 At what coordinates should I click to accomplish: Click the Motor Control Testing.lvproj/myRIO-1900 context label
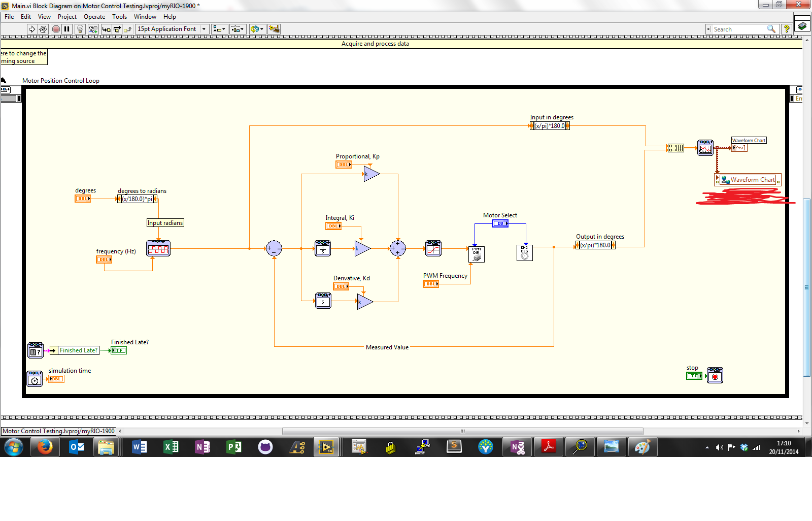[59, 431]
